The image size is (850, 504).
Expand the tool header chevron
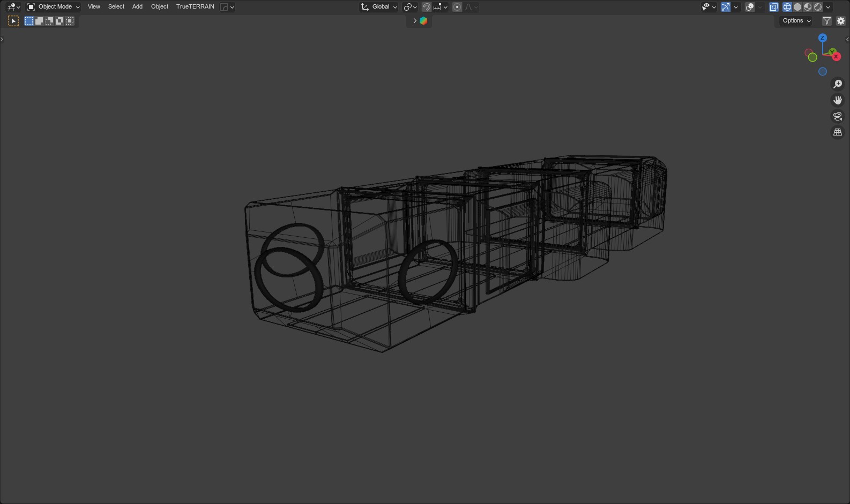pyautogui.click(x=414, y=21)
